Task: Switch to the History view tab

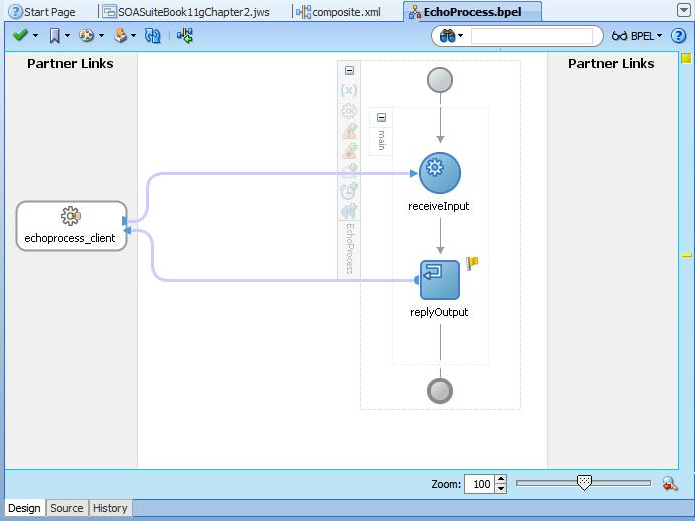Action: (x=110, y=508)
